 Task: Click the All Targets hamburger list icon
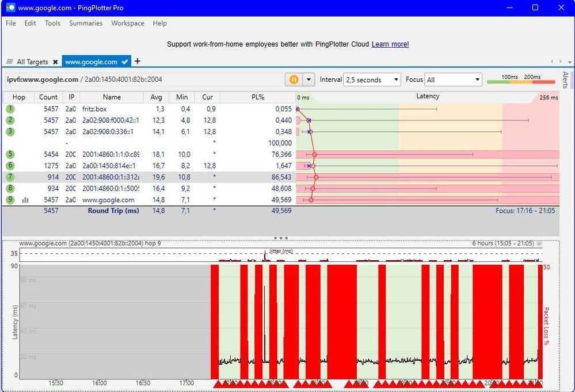10,62
